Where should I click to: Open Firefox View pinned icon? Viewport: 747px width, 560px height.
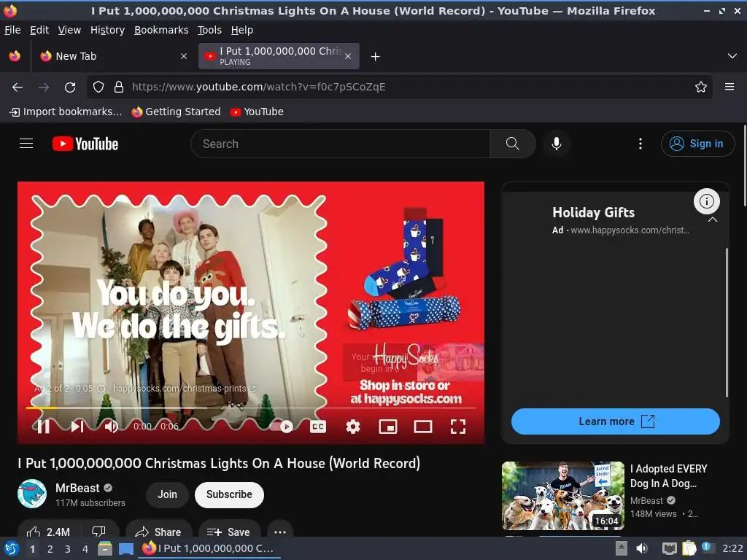pyautogui.click(x=15, y=56)
